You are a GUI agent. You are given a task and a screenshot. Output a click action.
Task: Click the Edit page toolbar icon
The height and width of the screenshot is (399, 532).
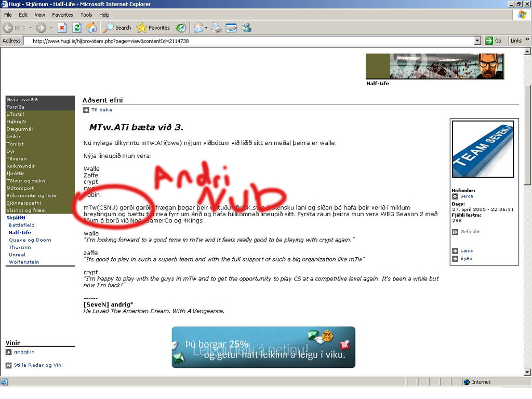[x=231, y=28]
